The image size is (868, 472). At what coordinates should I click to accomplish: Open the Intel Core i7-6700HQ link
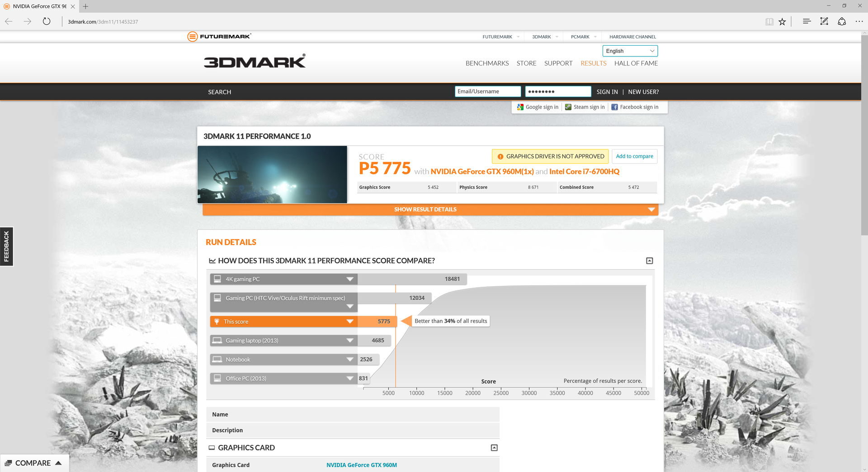point(584,172)
